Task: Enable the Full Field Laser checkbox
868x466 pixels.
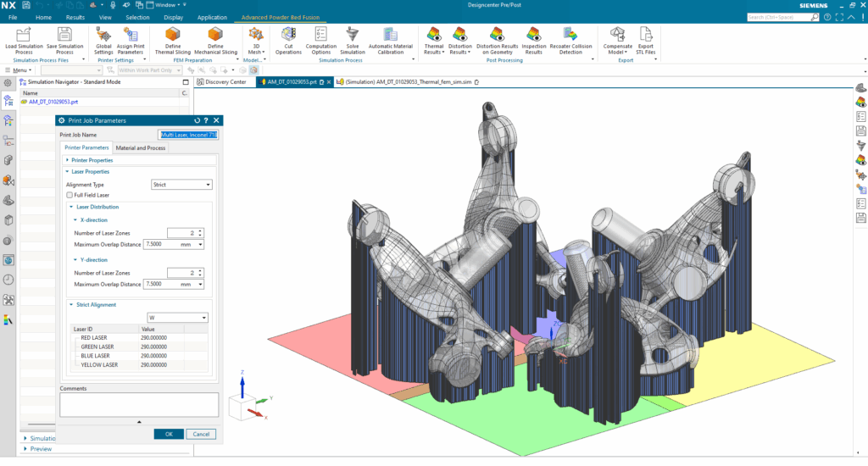Action: [70, 195]
